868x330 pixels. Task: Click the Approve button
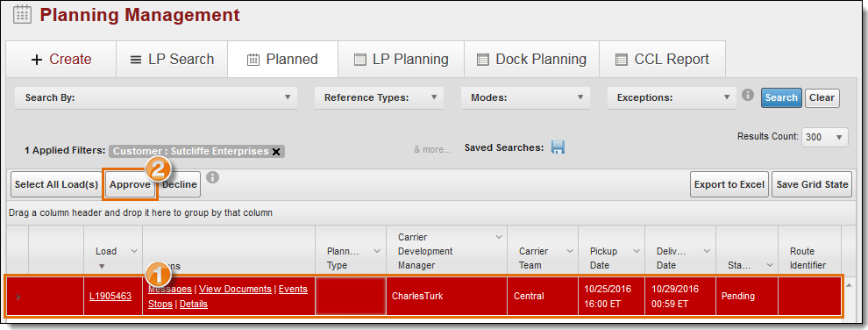pyautogui.click(x=130, y=184)
